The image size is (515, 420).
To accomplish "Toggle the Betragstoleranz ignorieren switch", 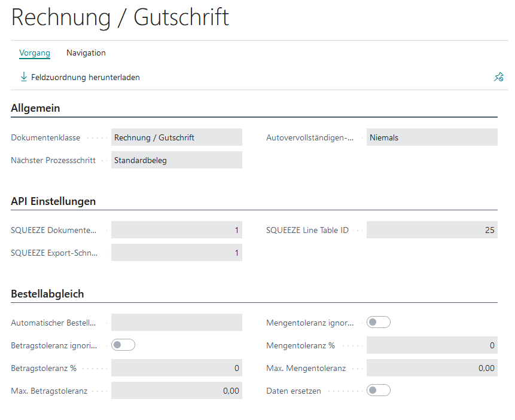I will [x=123, y=345].
